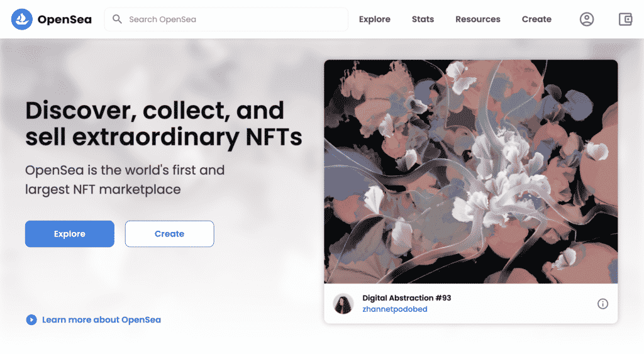Click the play icon beside Learn more

click(x=31, y=320)
